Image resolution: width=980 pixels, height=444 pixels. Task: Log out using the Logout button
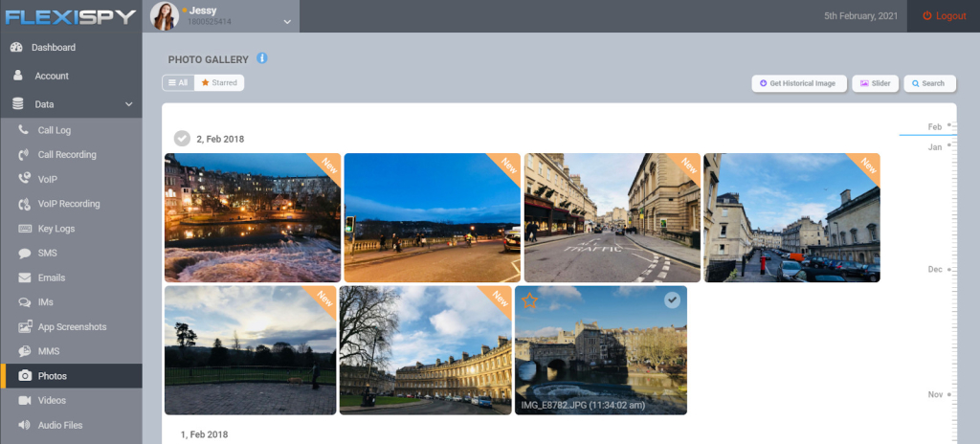click(944, 16)
